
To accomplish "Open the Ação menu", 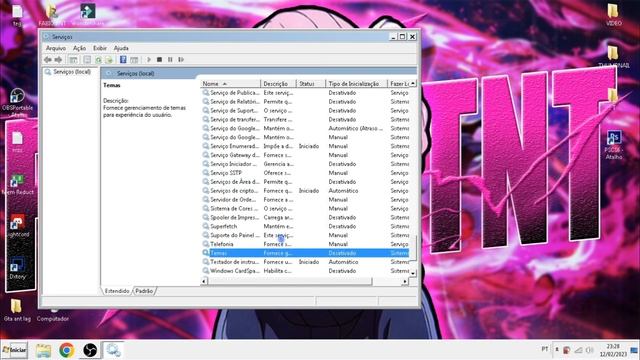I will [79, 48].
